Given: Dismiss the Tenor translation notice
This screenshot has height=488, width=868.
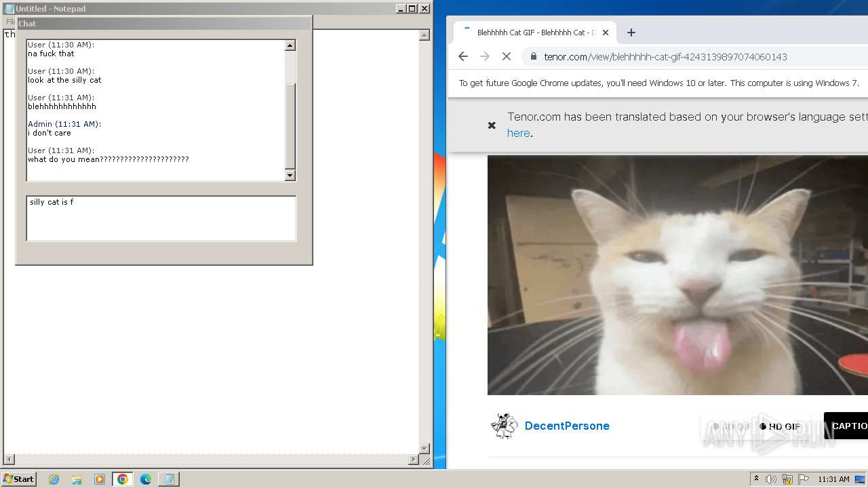Looking at the screenshot, I should 492,125.
